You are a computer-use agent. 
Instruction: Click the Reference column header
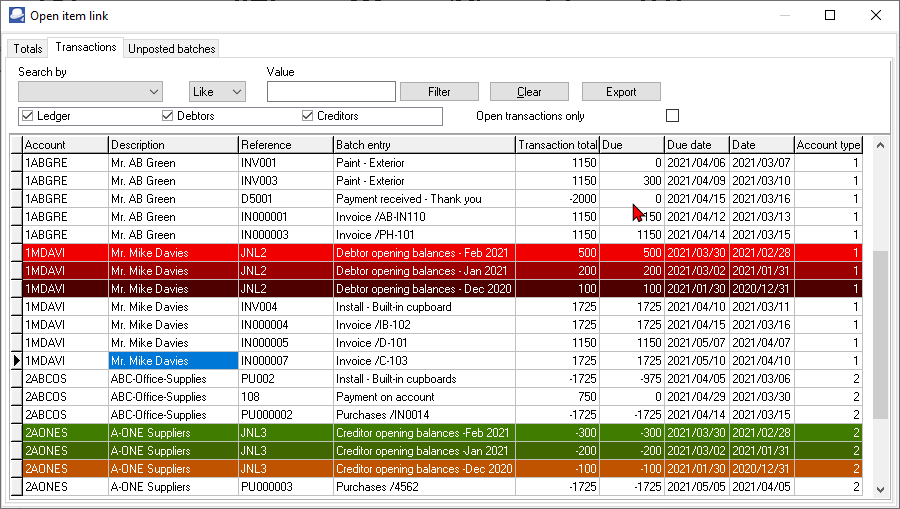coord(285,145)
